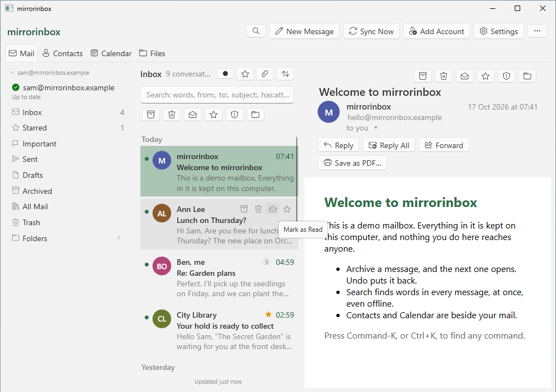556x392 pixels.
Task: Expand the Folders chevron in sidebar
Action: tap(119, 238)
